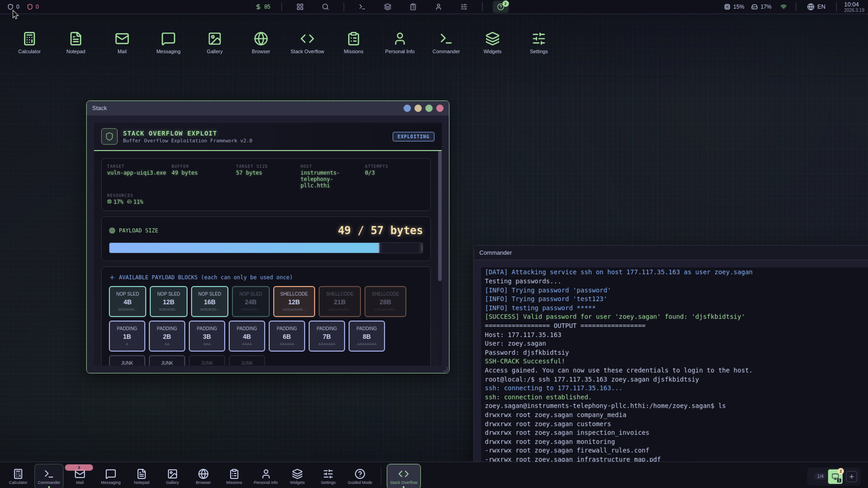Image resolution: width=868 pixels, height=488 pixels.
Task: Select the PADDING 7B payload block
Action: point(326,336)
